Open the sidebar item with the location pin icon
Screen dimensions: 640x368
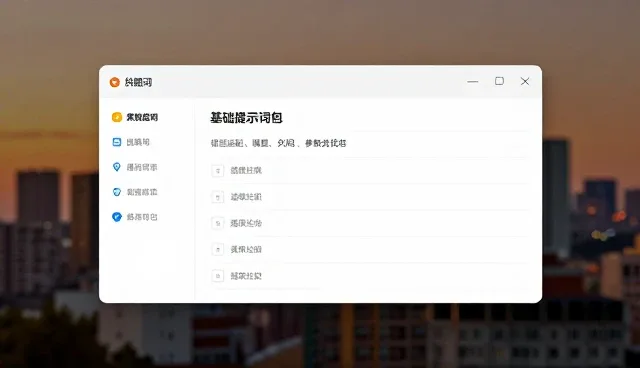(134, 167)
